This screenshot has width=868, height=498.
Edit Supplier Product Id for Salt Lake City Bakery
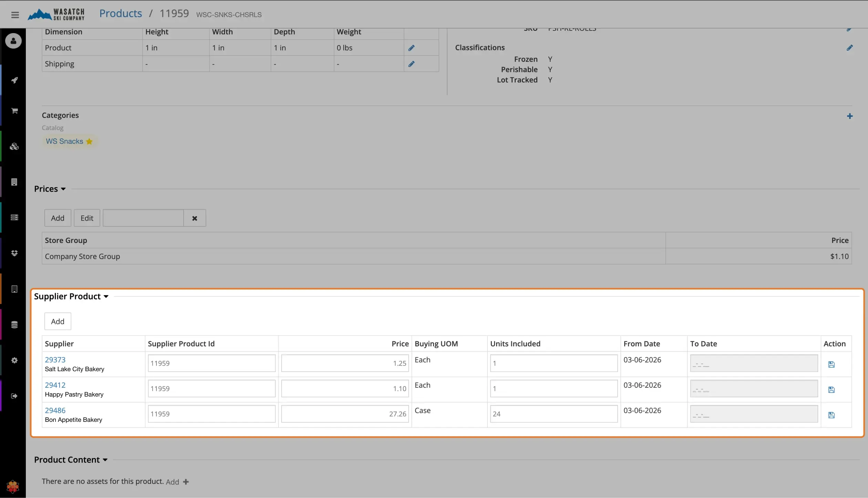211,363
